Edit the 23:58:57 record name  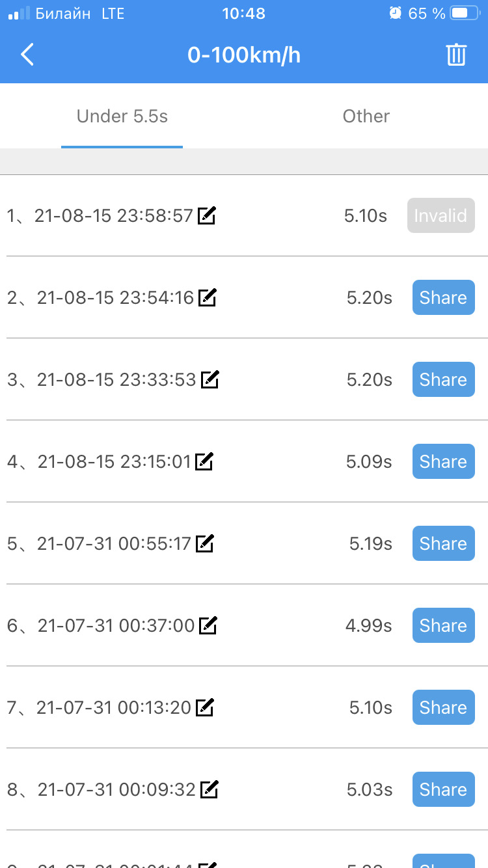point(207,215)
